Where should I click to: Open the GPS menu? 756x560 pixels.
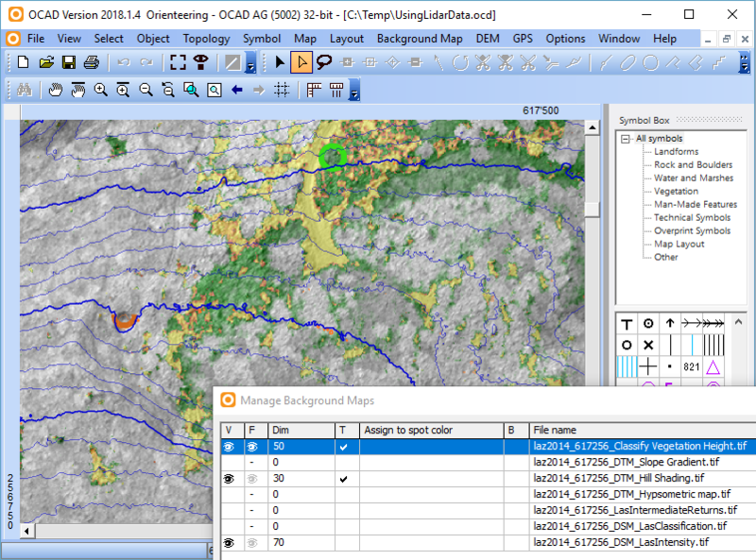[523, 39]
